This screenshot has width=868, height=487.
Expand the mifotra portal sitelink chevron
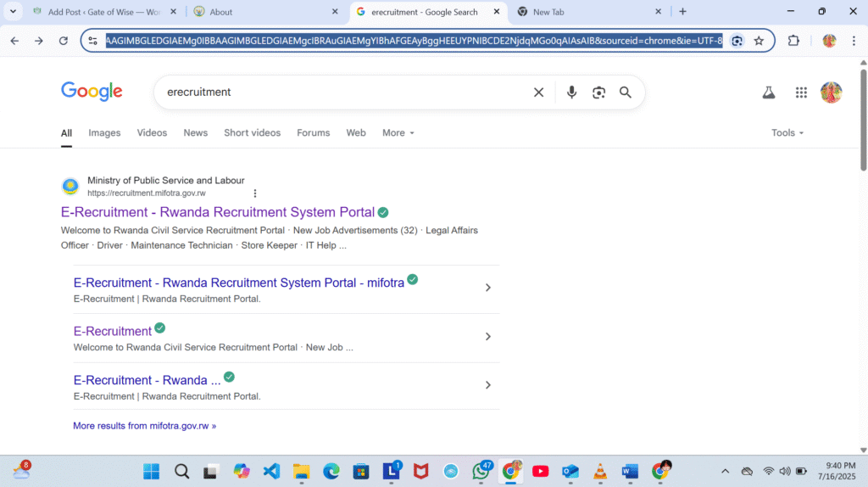487,288
